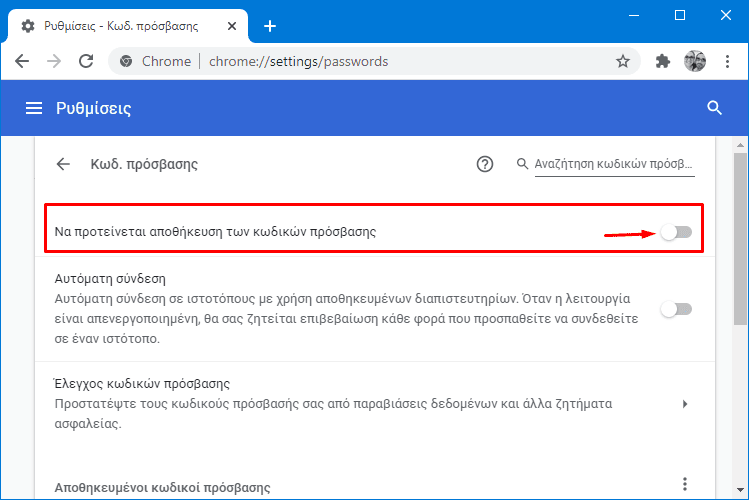Close the Ρυθμίσεις tab

(232, 26)
